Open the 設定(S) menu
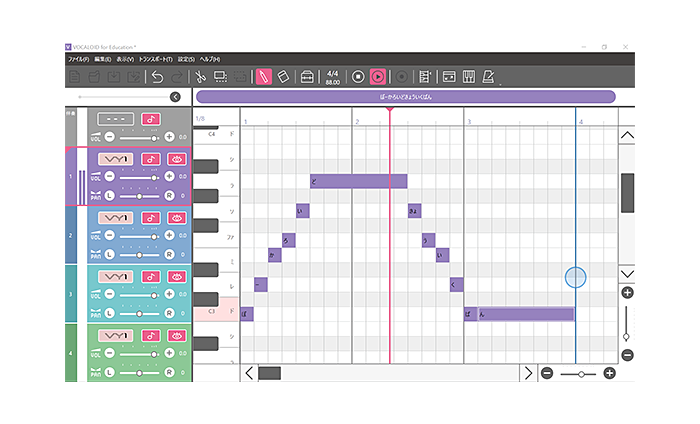700x424 pixels. click(186, 59)
